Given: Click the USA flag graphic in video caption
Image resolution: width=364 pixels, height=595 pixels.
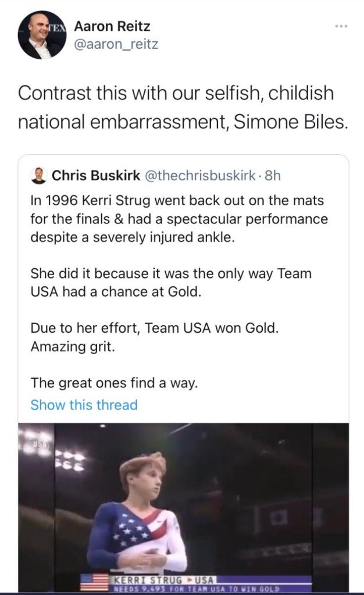Looking at the screenshot, I should click(94, 582).
